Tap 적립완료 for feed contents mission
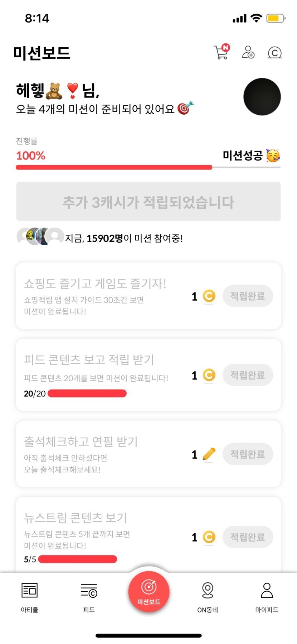The image size is (297, 644). 248,375
